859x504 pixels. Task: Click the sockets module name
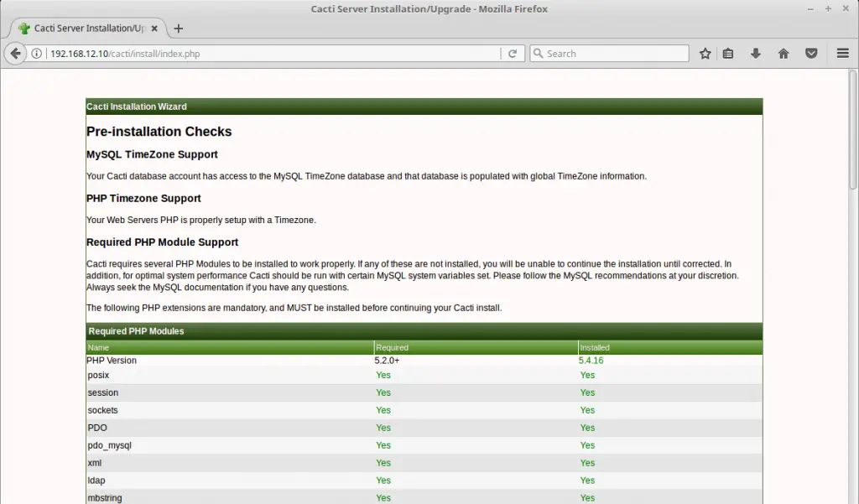102,410
